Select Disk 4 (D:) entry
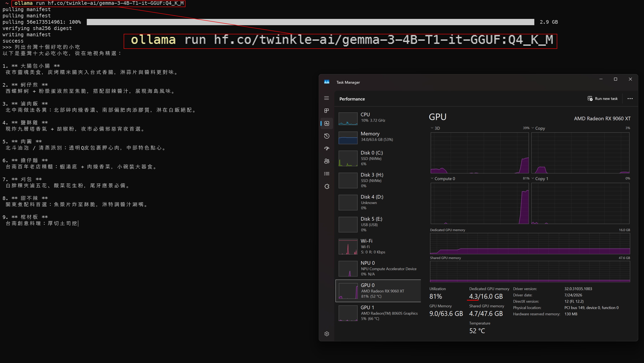 [378, 202]
